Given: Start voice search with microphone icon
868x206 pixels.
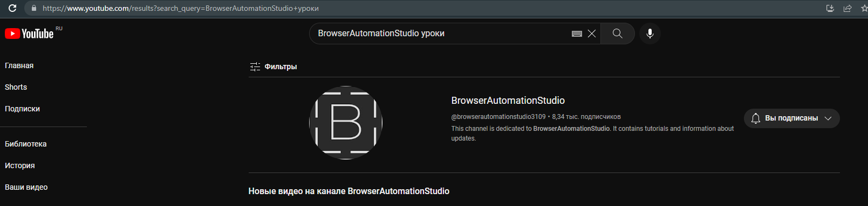Looking at the screenshot, I should 650,34.
